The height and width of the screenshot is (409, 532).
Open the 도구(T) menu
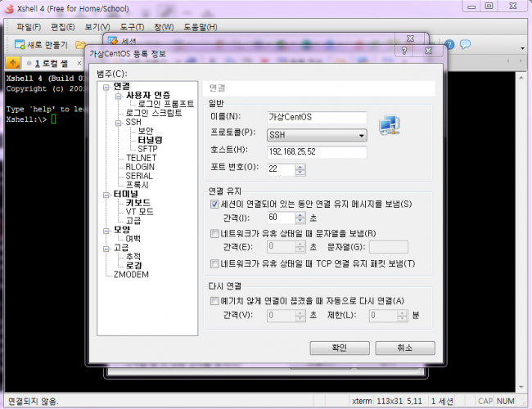[132, 27]
